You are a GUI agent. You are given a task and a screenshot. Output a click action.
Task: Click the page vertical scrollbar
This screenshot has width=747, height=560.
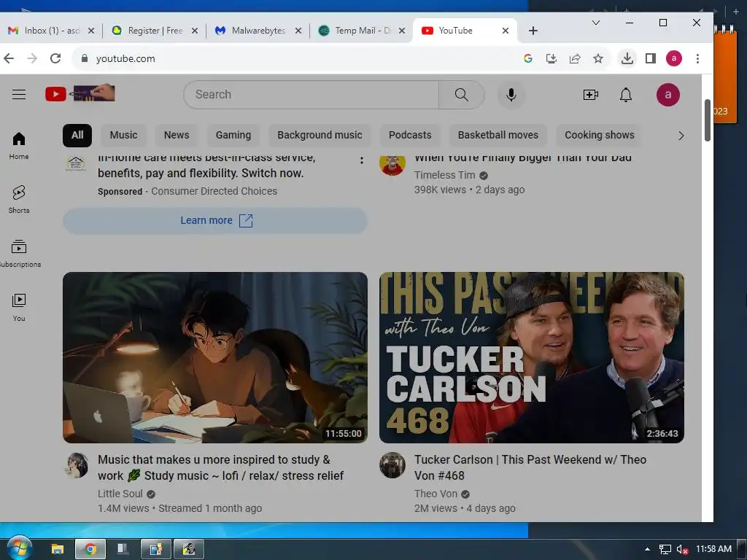pos(708,119)
